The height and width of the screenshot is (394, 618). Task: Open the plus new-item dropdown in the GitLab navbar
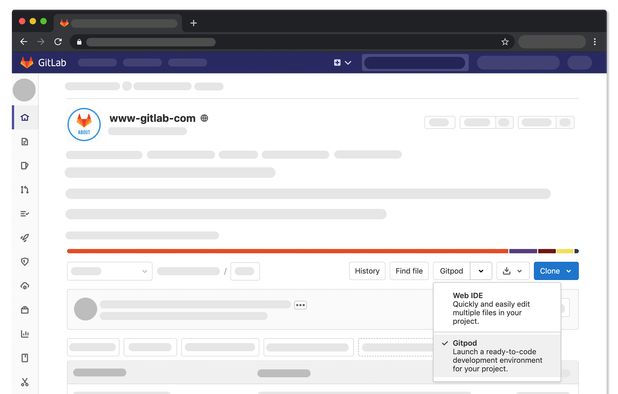342,63
